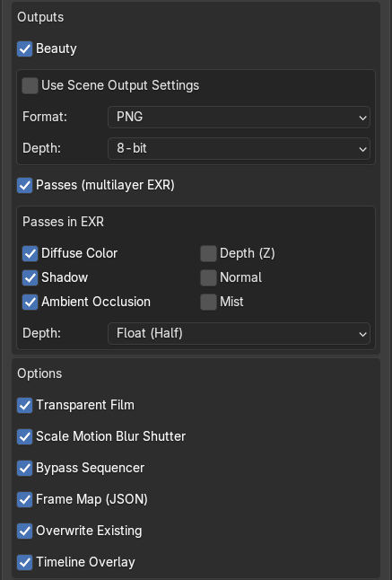Screen dimensions: 392x580
Task: Disable Bypass Sequencer option
Action: pos(25,469)
